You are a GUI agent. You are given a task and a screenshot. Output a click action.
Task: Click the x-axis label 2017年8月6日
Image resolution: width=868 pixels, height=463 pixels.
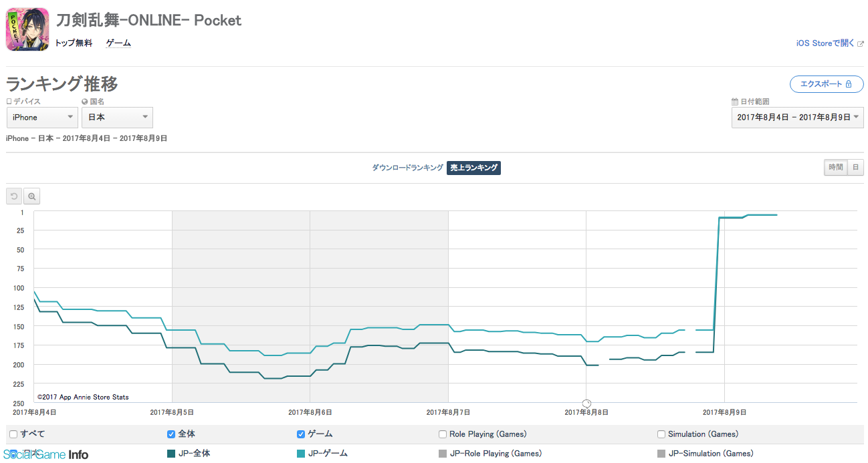310,412
